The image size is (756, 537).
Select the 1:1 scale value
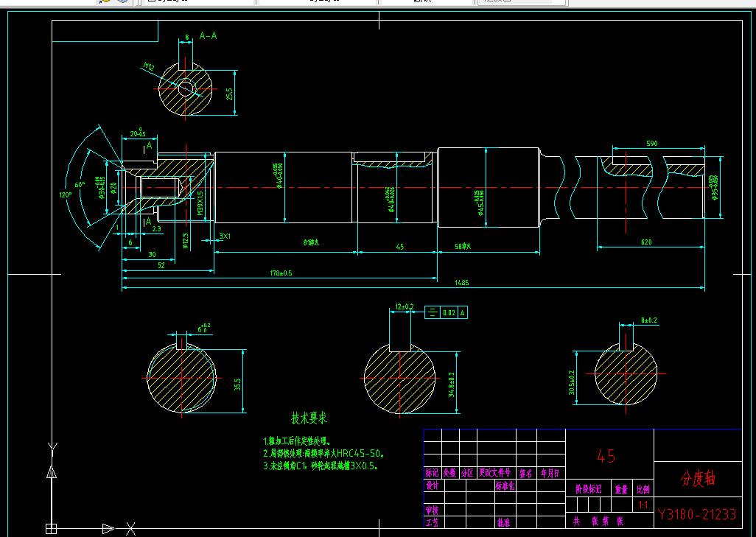coord(643,505)
